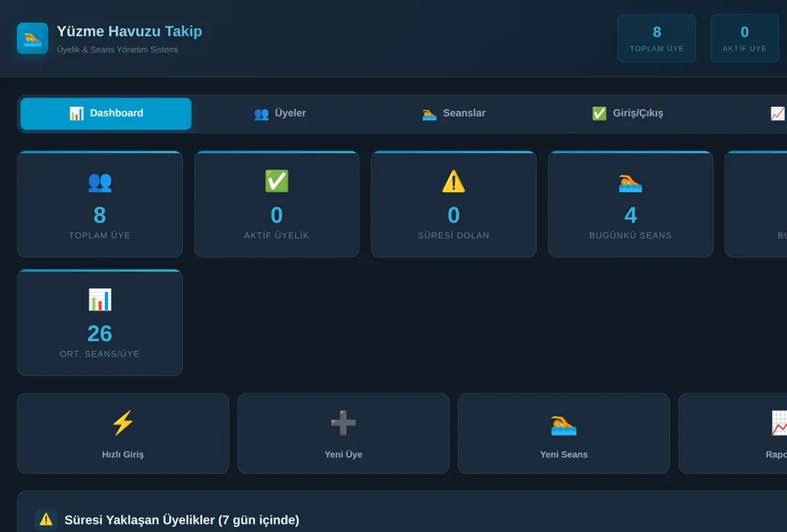Click the value 26 on Ort. Seans/Üye card
Image resolution: width=787 pixels, height=532 pixels.
(x=100, y=333)
